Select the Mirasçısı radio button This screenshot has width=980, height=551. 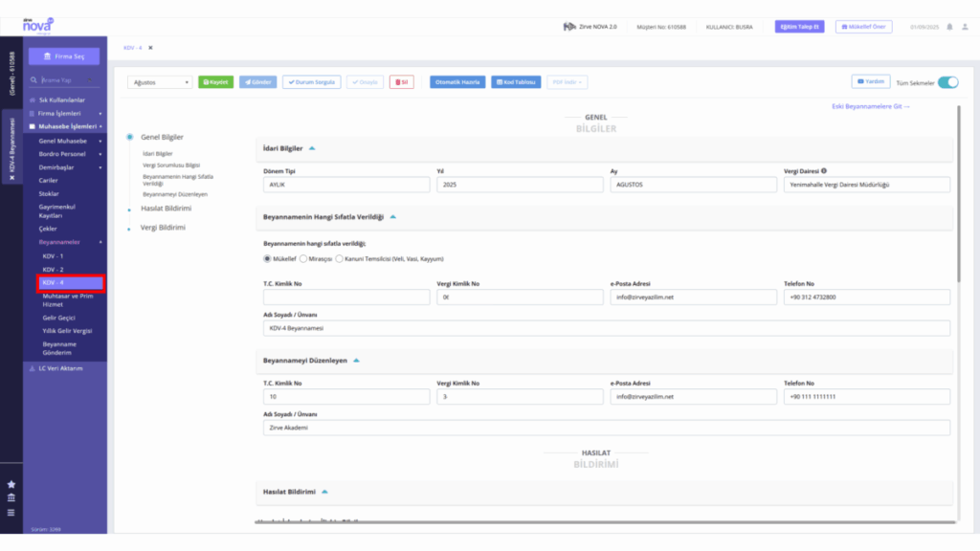point(303,258)
